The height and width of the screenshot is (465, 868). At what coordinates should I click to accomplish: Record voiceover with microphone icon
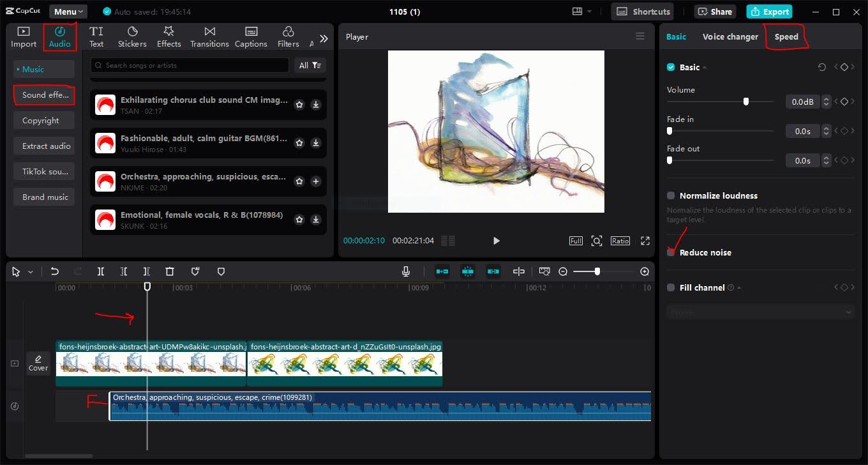point(405,271)
